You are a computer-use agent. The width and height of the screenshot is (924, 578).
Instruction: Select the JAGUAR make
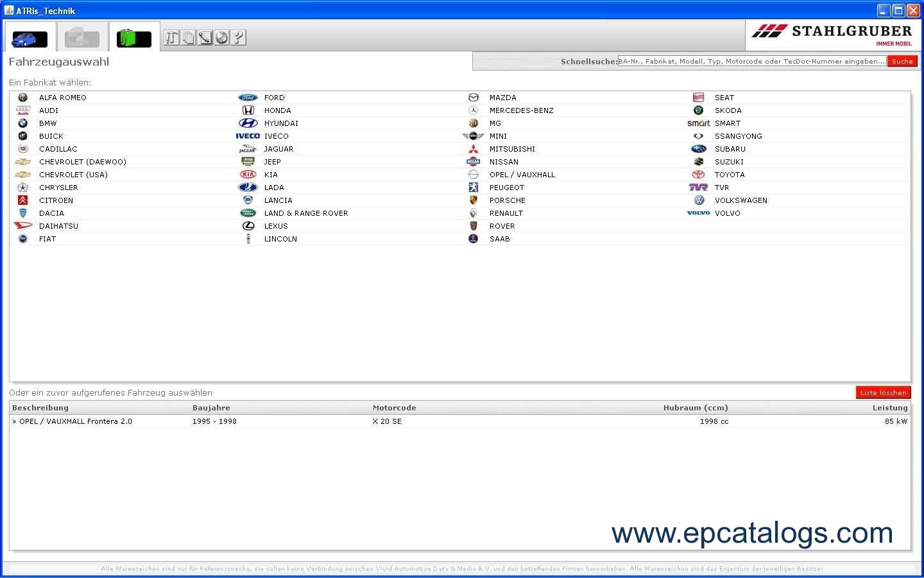[278, 149]
